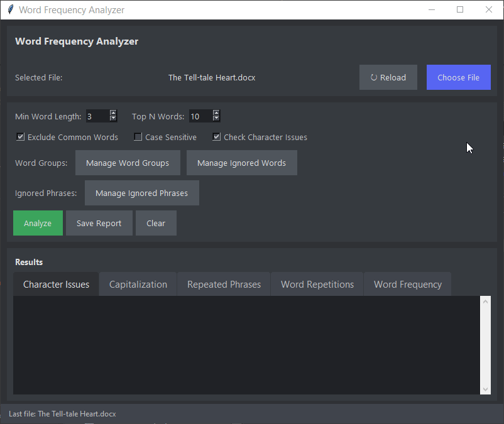Open the Choose File dialog
Image resolution: width=504 pixels, height=424 pixels.
tap(458, 77)
